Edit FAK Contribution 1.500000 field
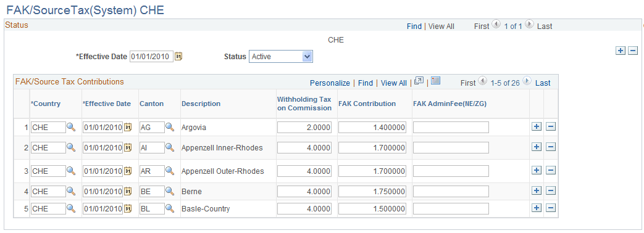This screenshot has height=233, width=644. coord(372,209)
